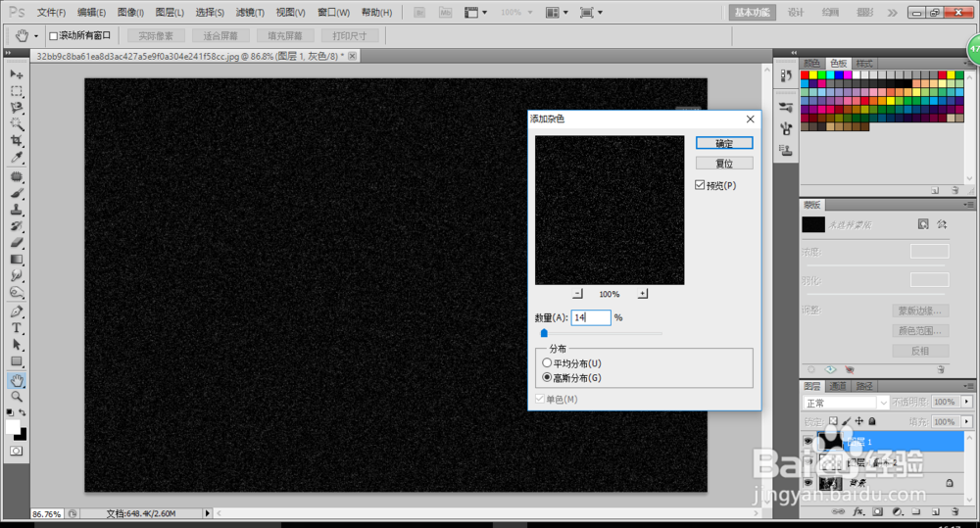Toggle 预览(P) checkbox in dialog
The width and height of the screenshot is (980, 528).
[700, 185]
